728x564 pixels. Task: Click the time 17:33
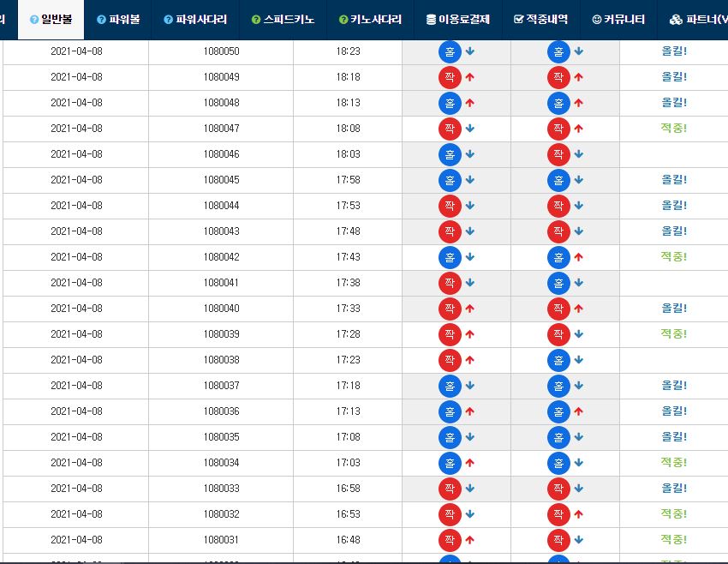pos(349,309)
